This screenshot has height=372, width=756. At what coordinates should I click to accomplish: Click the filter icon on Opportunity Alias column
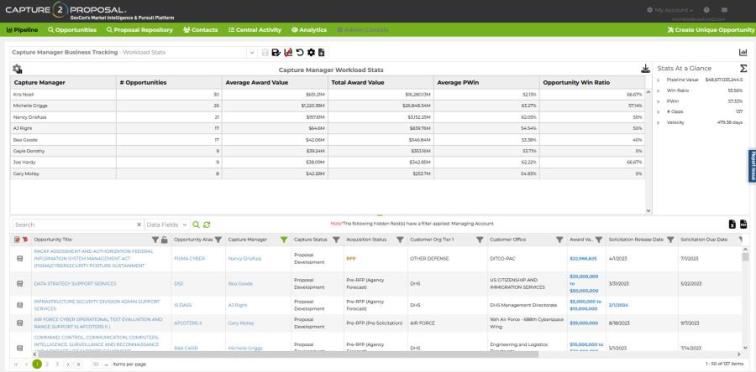click(x=218, y=239)
